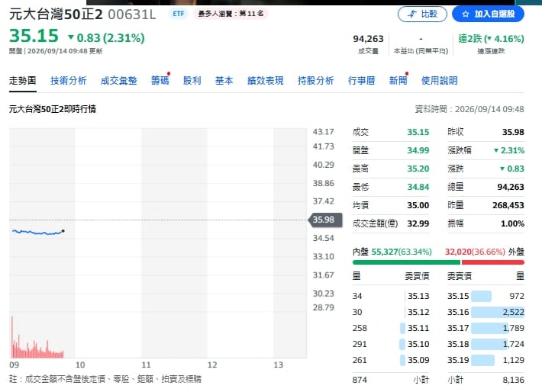Viewport: 542px width, 392px height.
Task: Open the 技術分析 tab
Action: [69, 81]
